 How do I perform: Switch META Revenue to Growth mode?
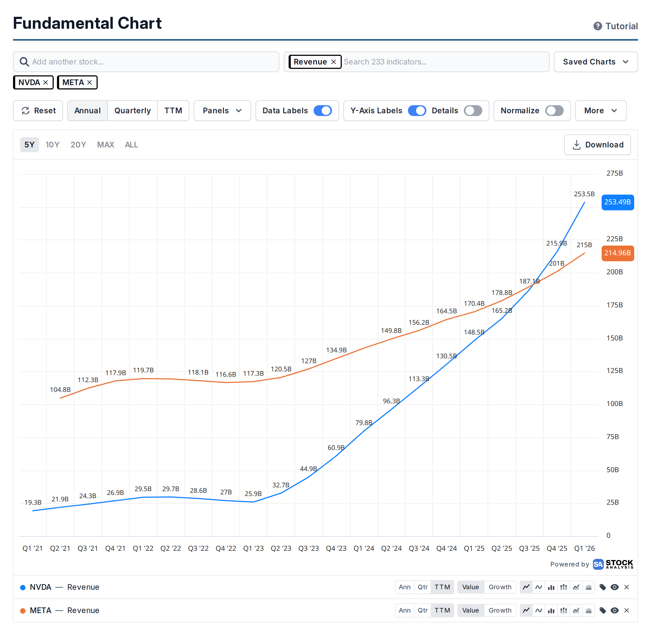click(500, 610)
